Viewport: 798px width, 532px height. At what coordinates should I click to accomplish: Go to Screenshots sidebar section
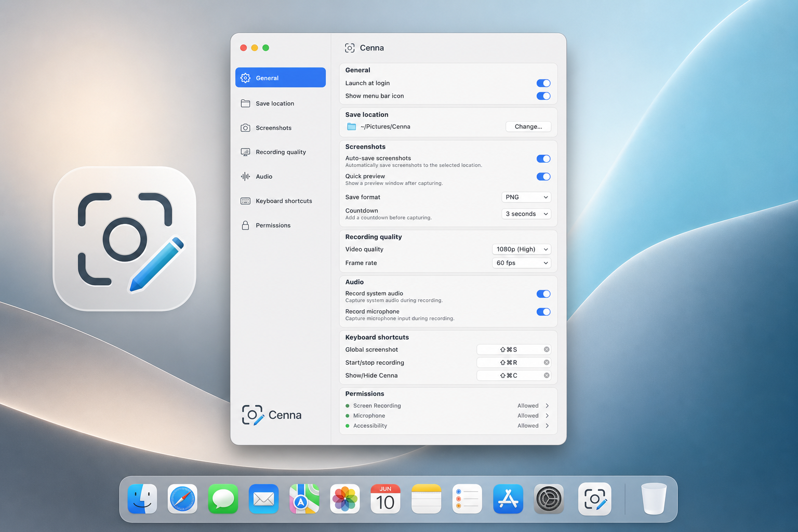coord(281,128)
